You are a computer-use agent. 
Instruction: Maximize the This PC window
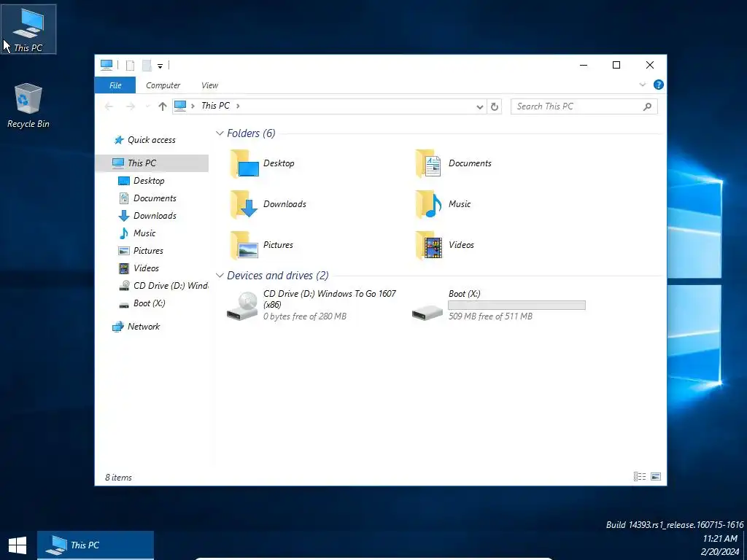pyautogui.click(x=616, y=65)
